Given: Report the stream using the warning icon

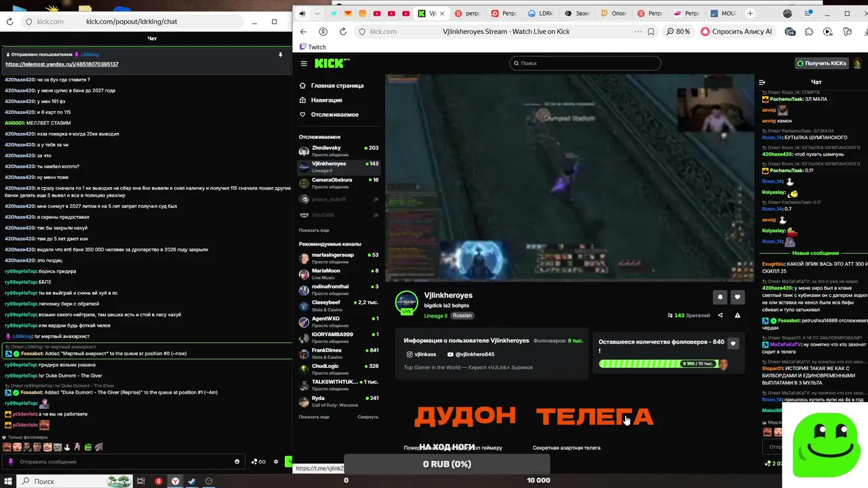Looking at the screenshot, I should [737, 315].
